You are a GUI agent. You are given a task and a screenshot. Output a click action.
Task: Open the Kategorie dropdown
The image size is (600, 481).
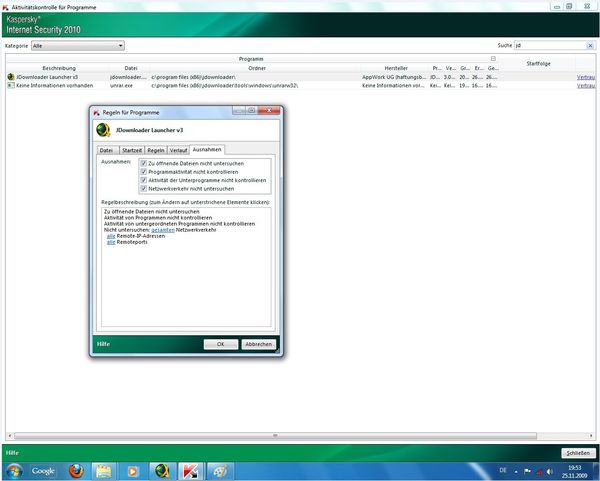point(78,46)
